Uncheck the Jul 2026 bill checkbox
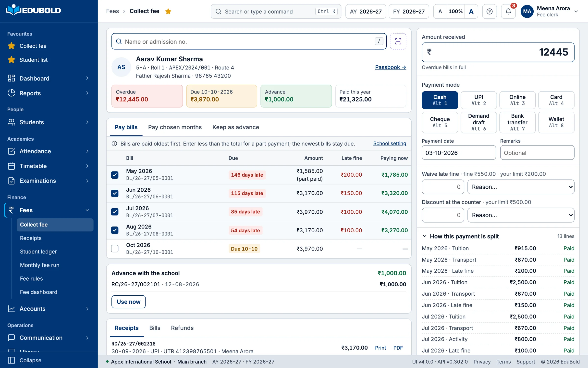Viewport: 588px width, 368px height. point(115,212)
